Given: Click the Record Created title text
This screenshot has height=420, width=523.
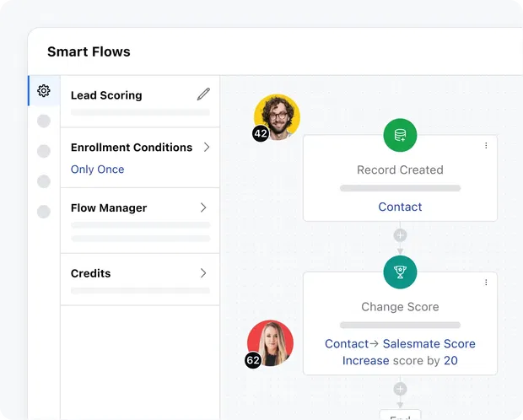Looking at the screenshot, I should [x=400, y=170].
